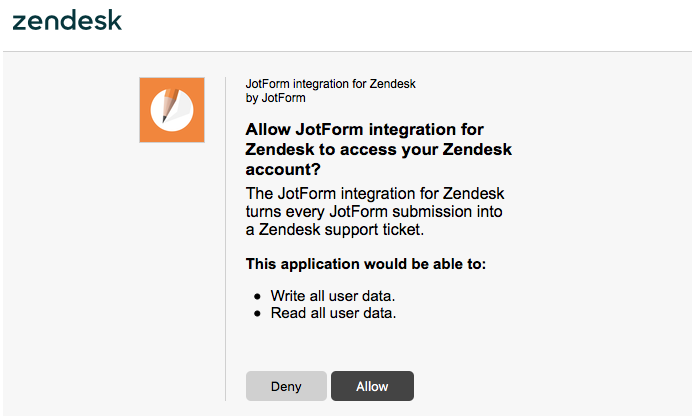Click 'turns every JotForm submission into' text
The image size is (695, 416).
[373, 211]
